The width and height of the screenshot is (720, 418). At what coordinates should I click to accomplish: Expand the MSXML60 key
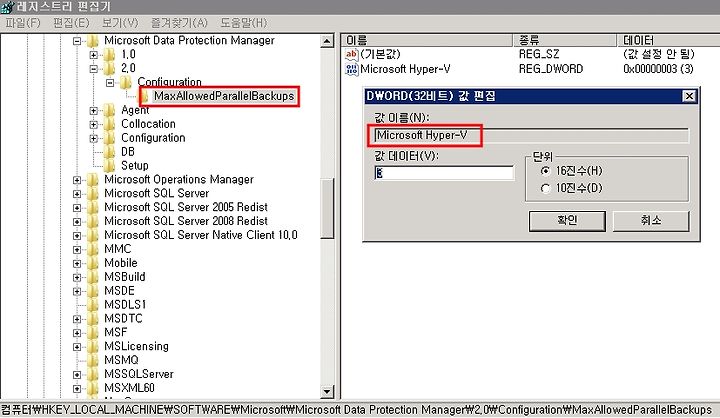(x=77, y=388)
